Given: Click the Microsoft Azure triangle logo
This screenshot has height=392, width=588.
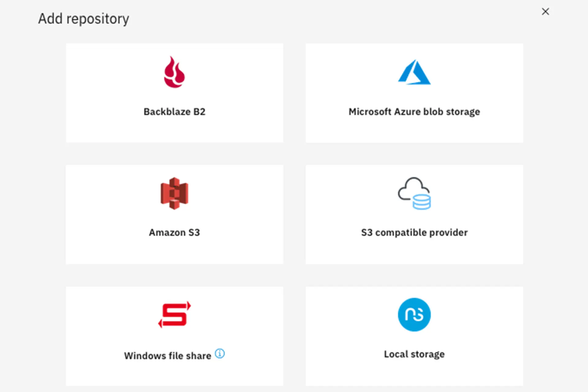Looking at the screenshot, I should [x=414, y=72].
